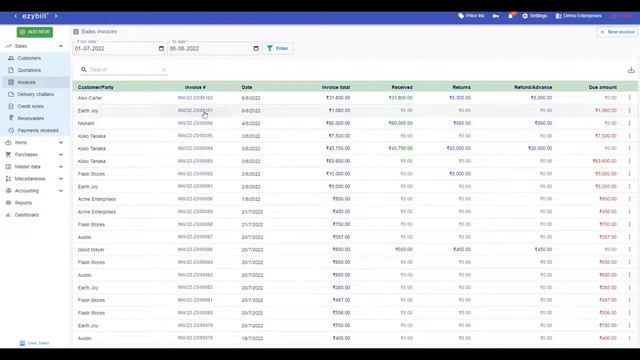
Task: Sort by the Due amount column header
Action: [602, 87]
